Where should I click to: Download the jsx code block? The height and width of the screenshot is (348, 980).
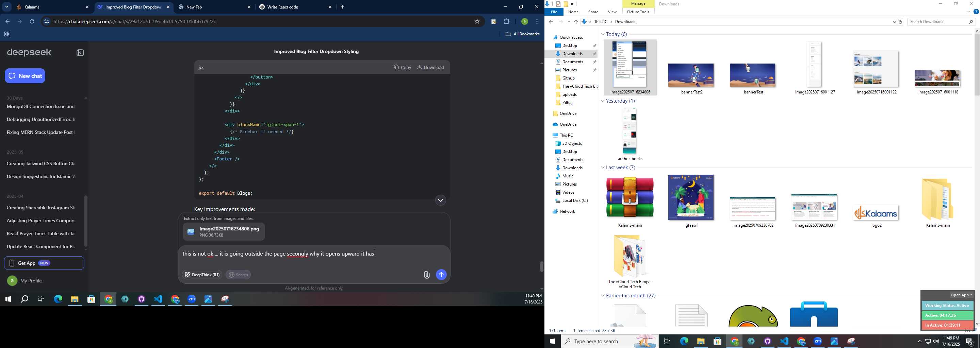click(x=431, y=67)
